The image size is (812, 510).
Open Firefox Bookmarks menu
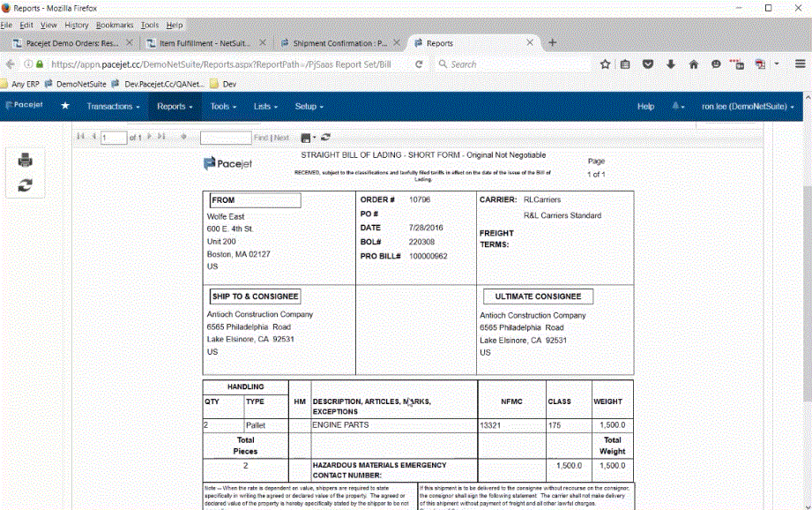pos(115,25)
